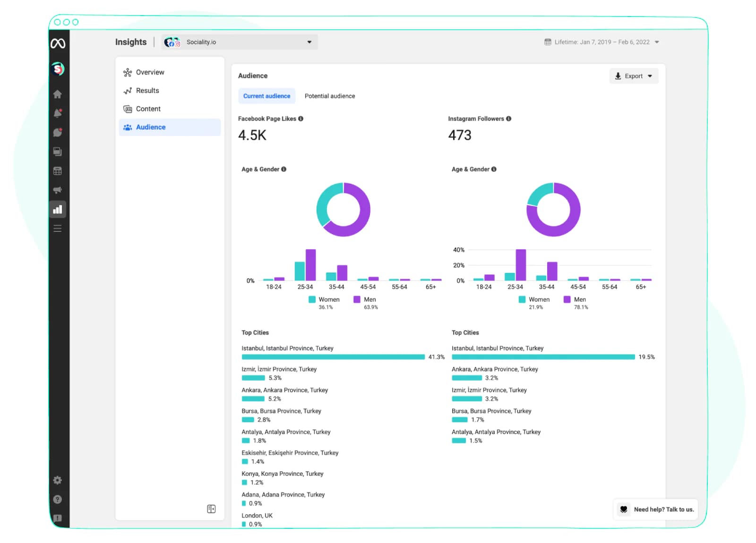Open Settings gear in sidebar
This screenshot has width=756, height=543.
pos(58,480)
